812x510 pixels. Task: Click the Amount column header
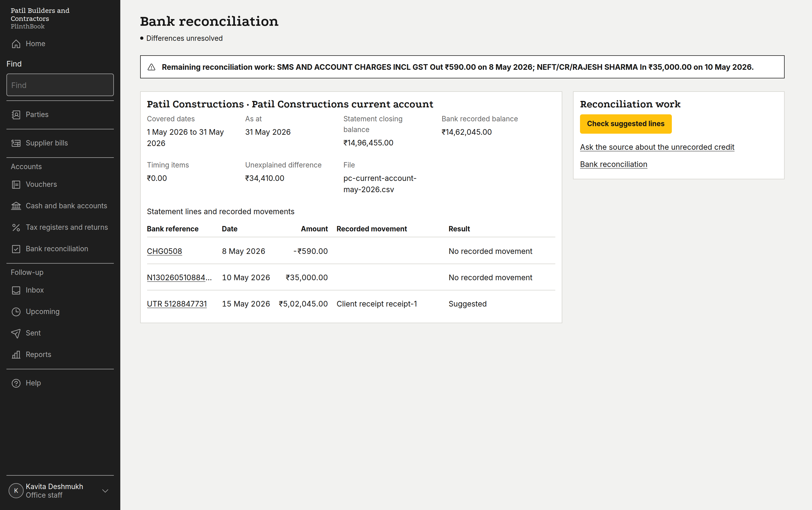coord(314,229)
